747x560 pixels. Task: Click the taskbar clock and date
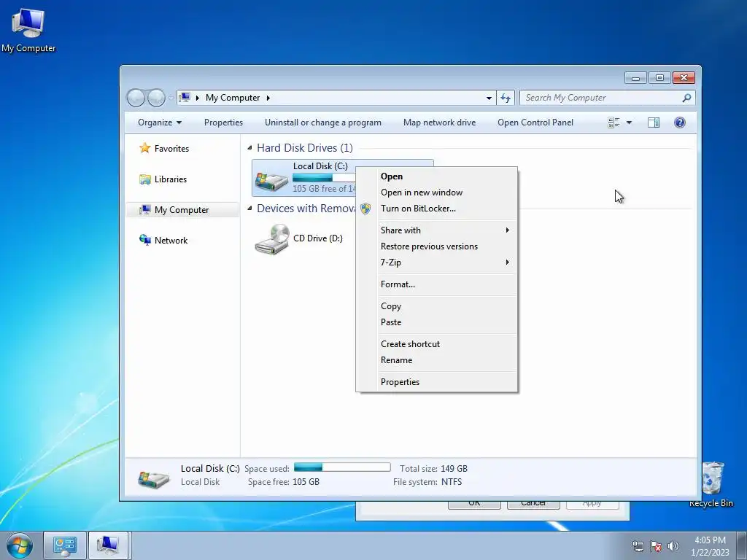[710, 546]
